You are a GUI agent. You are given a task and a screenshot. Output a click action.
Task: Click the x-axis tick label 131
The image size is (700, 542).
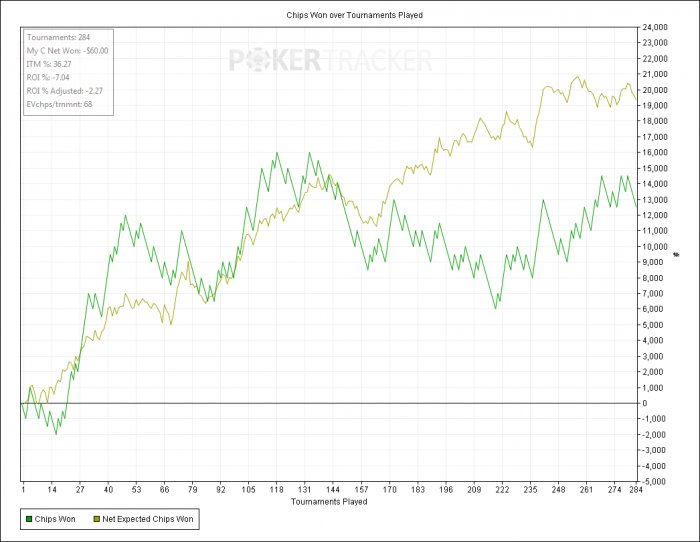[305, 490]
